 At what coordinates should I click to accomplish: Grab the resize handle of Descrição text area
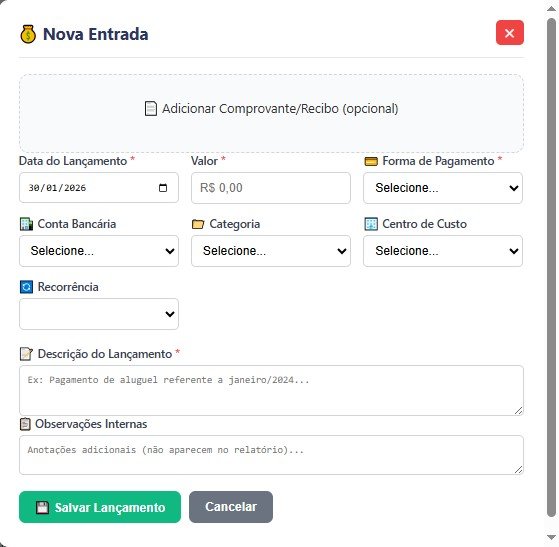519,411
